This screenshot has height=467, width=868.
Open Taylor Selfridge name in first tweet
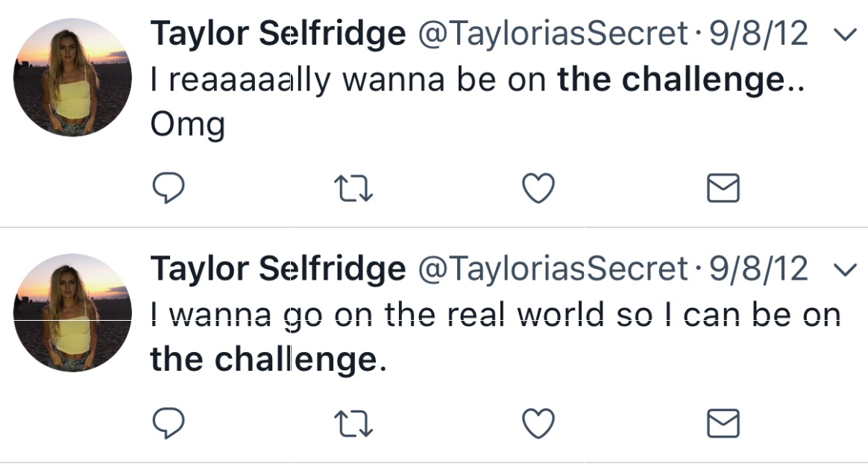pos(278,34)
